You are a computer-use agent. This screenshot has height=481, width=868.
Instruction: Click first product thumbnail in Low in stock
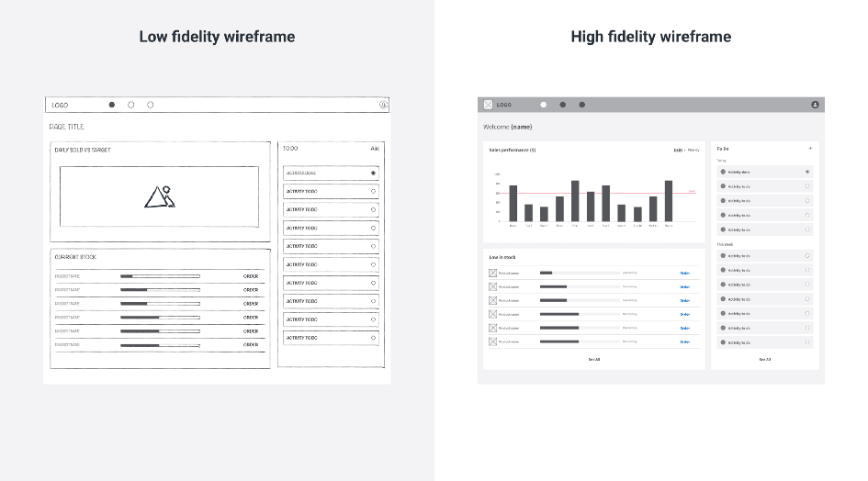coord(492,273)
